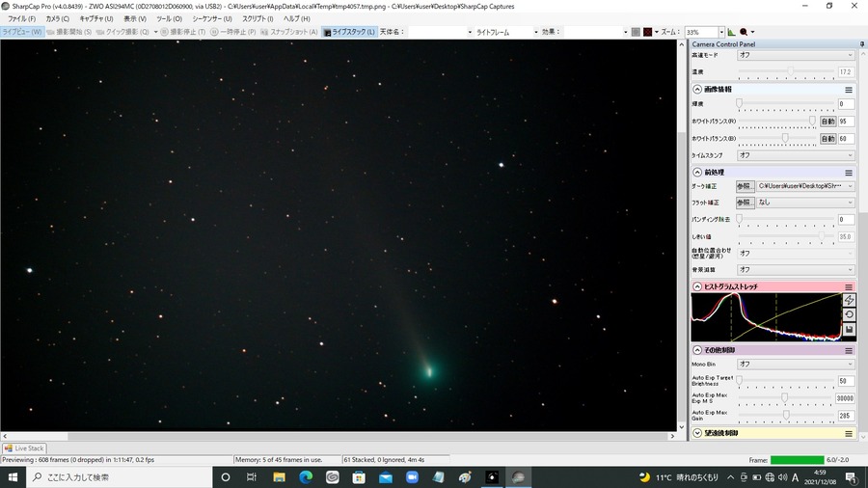
Task: Open the 画像情報 section hamburger menu
Action: tap(849, 90)
